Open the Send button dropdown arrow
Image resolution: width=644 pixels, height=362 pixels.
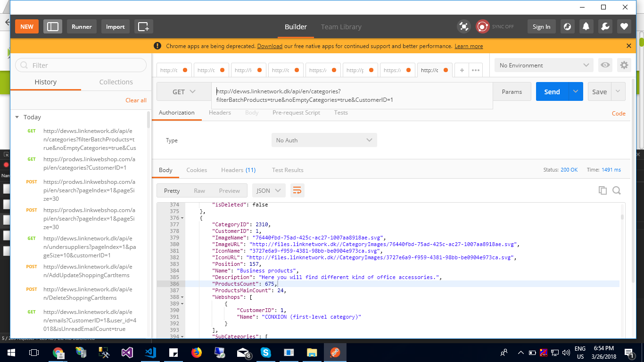tap(576, 91)
